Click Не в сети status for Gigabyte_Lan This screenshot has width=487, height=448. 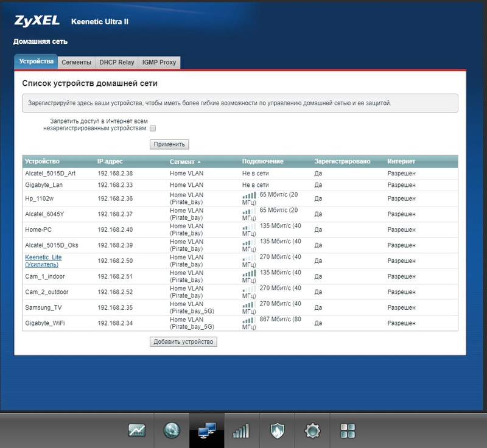point(255,184)
